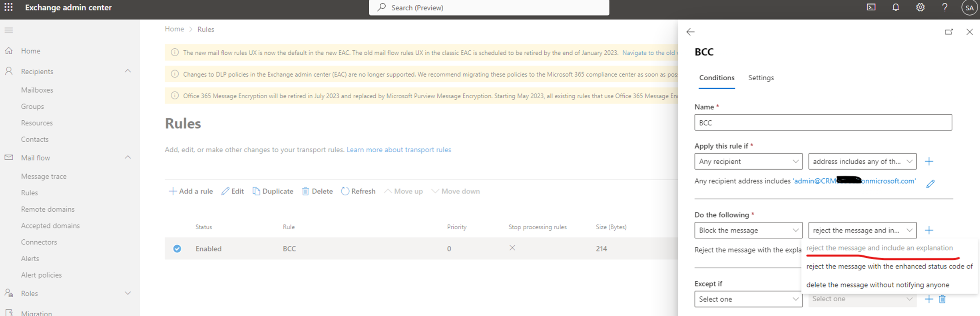Screen dimensions: 980x316
Task: Open notifications bell icon
Action: point(896,7)
